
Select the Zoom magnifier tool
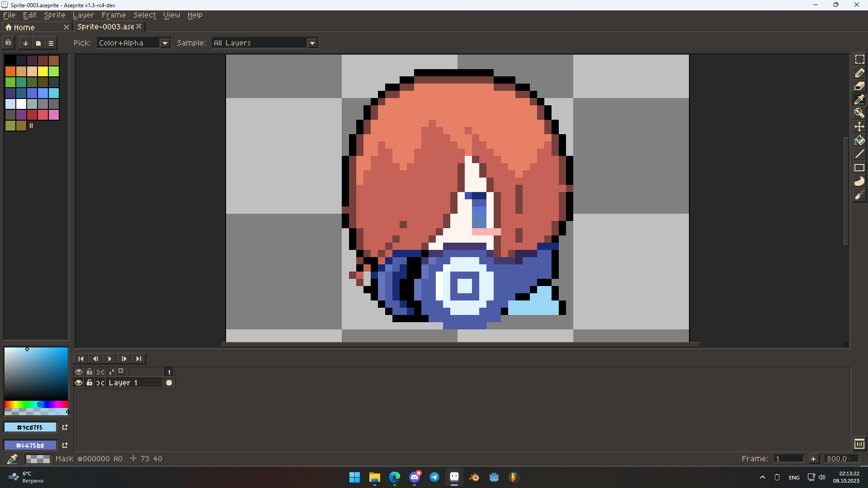pyautogui.click(x=859, y=113)
